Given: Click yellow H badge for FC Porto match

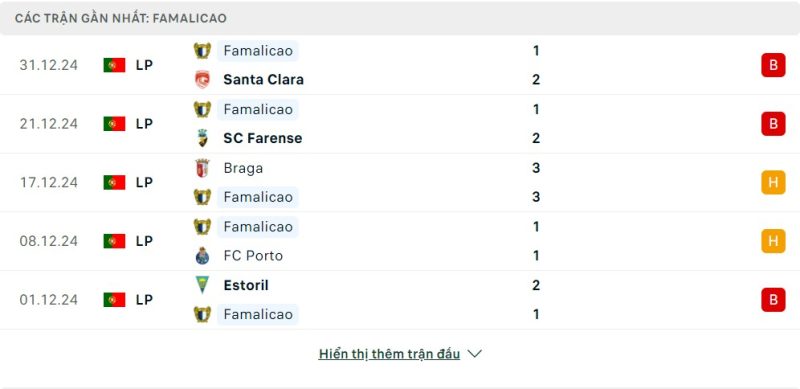Looking at the screenshot, I should tap(773, 241).
